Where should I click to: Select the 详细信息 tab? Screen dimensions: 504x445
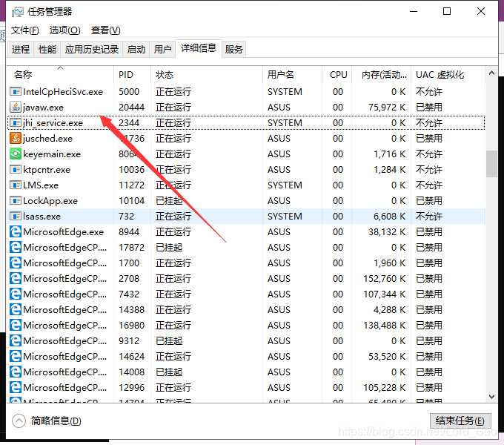click(199, 48)
